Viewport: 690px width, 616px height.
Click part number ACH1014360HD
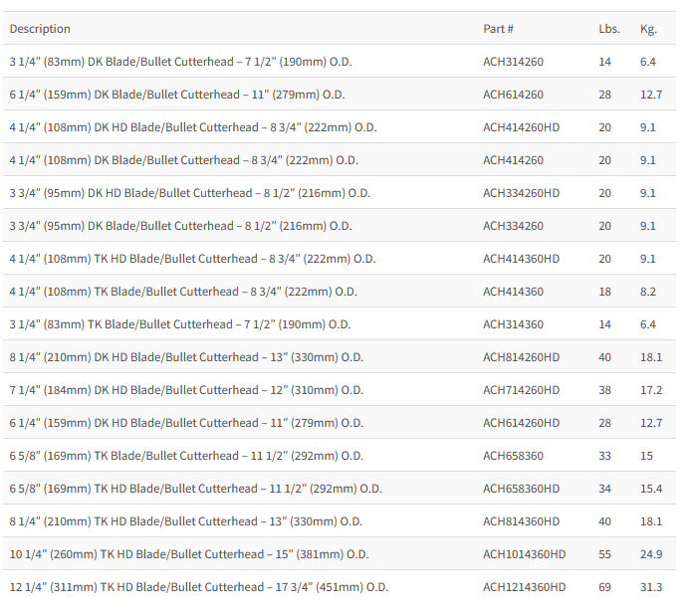point(524,554)
